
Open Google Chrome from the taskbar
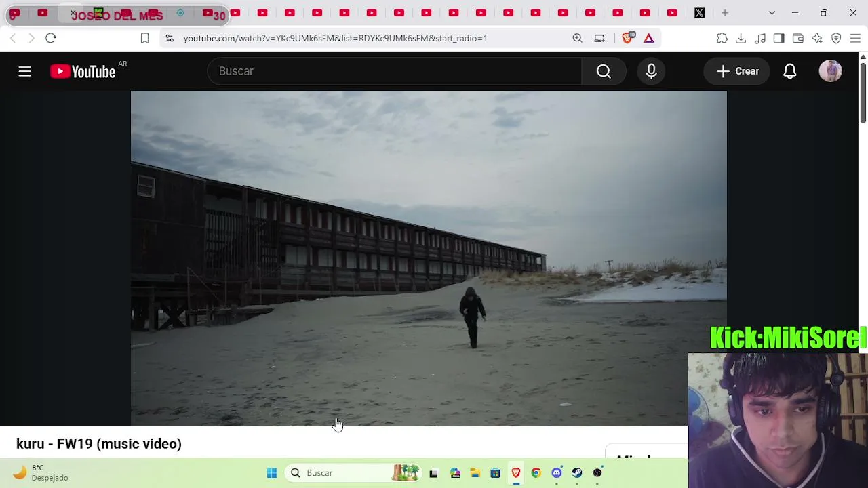click(536, 473)
